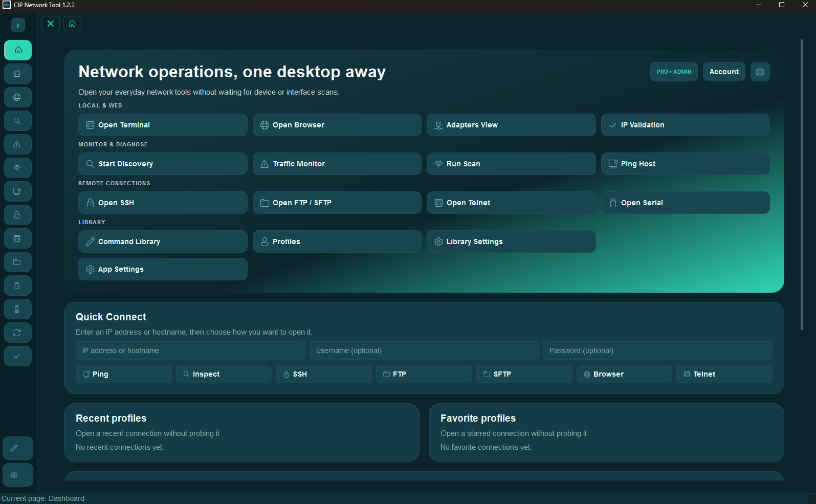Launch Open Telnet
Viewport: 816px width, 504px height.
click(x=511, y=203)
